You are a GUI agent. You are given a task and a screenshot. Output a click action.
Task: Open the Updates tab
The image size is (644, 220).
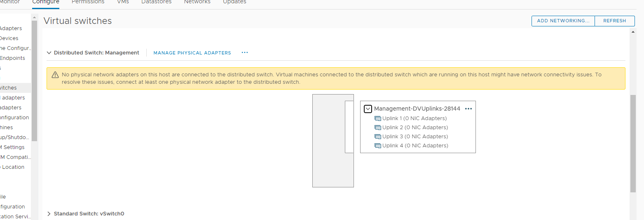tap(234, 2)
